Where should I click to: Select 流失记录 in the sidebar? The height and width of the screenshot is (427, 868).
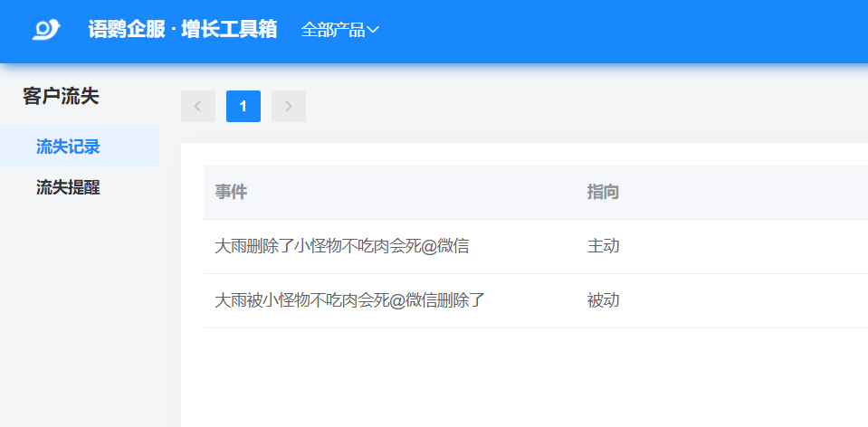pyautogui.click(x=68, y=147)
